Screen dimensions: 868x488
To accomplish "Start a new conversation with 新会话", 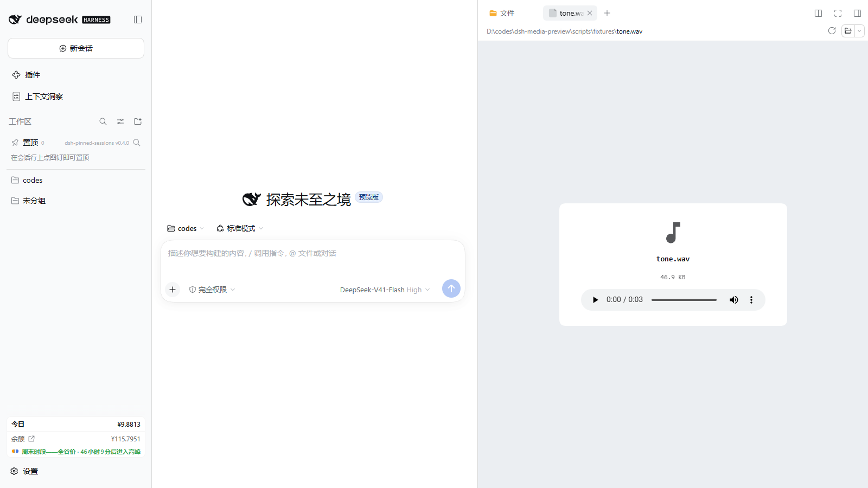I will pos(76,48).
